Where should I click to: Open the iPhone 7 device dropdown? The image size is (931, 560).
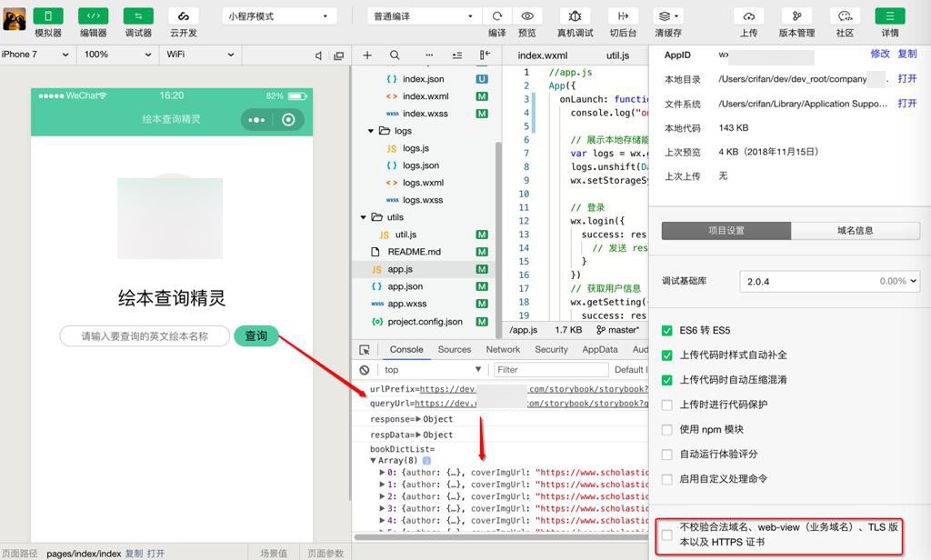[35, 55]
